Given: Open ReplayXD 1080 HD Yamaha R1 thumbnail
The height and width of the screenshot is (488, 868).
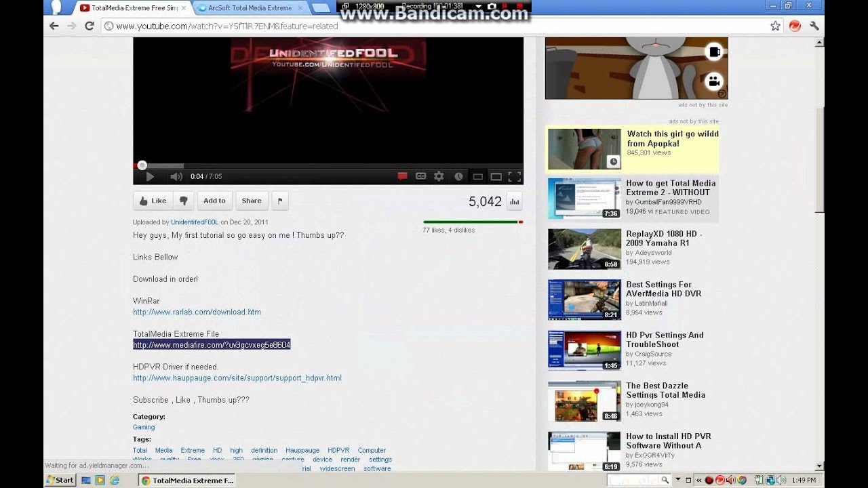Looking at the screenshot, I should pyautogui.click(x=584, y=249).
